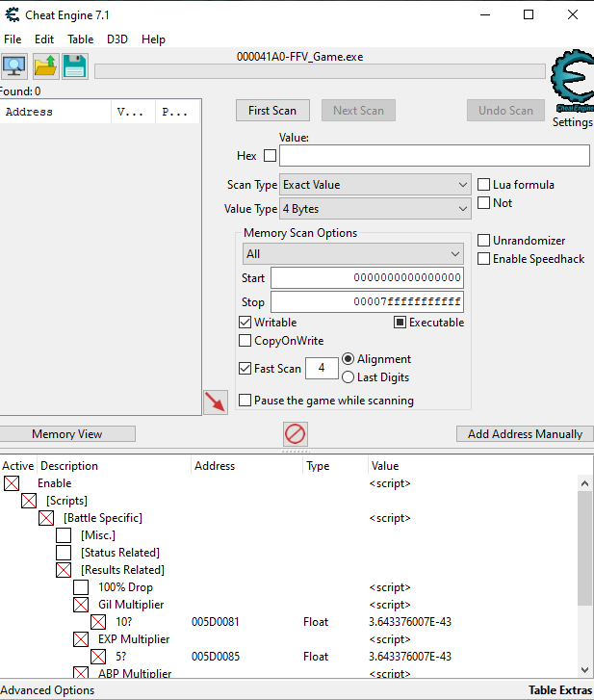Select the 005D0085 address cell
The image size is (594, 700).
click(216, 657)
